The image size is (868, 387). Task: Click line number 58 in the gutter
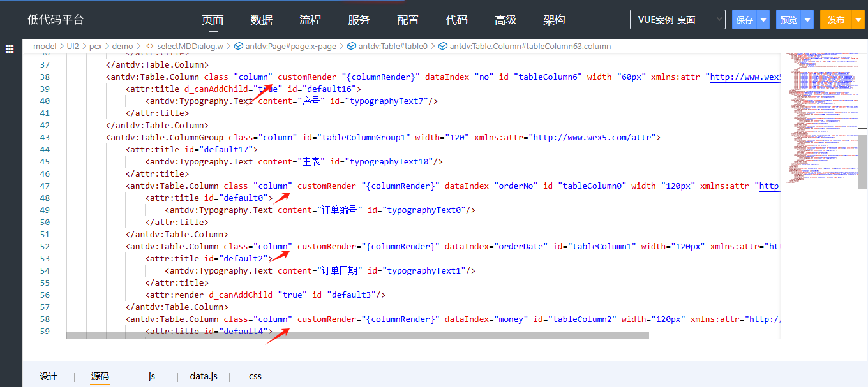click(45, 319)
